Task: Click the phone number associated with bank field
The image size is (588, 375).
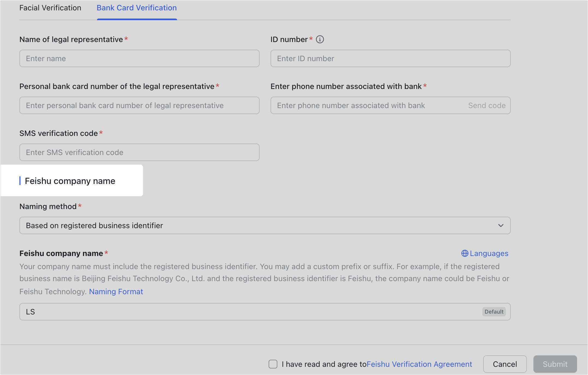Action: [355, 105]
